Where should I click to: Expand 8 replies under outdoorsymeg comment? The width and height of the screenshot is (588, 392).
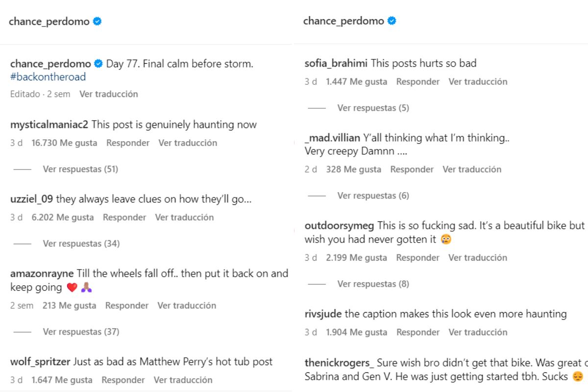[373, 284]
